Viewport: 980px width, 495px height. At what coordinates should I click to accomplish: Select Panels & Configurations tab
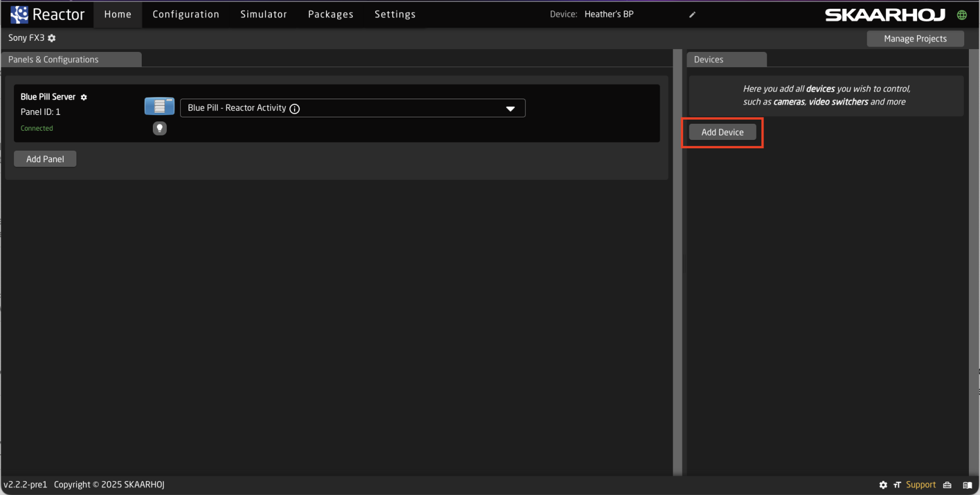tap(71, 60)
